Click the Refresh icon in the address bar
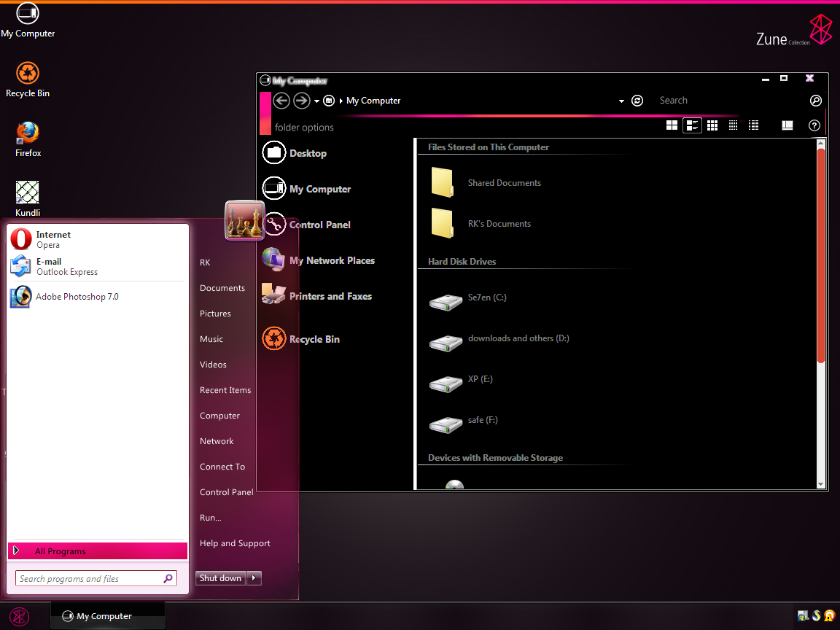 pos(637,101)
